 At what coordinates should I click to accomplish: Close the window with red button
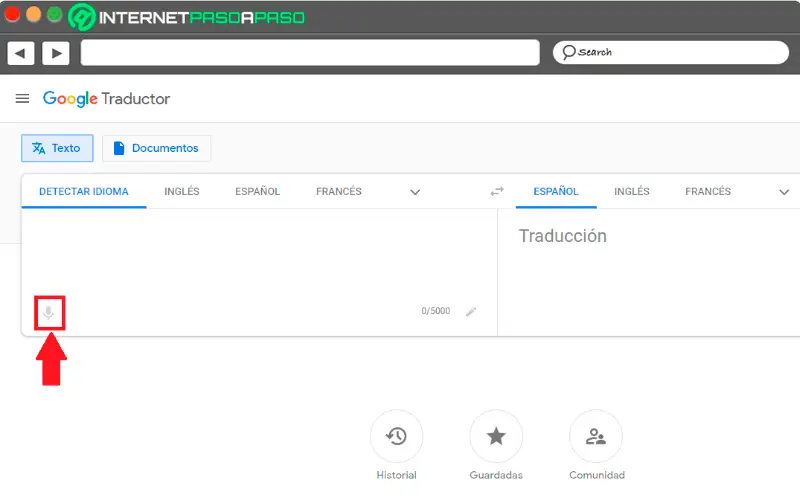coord(12,14)
